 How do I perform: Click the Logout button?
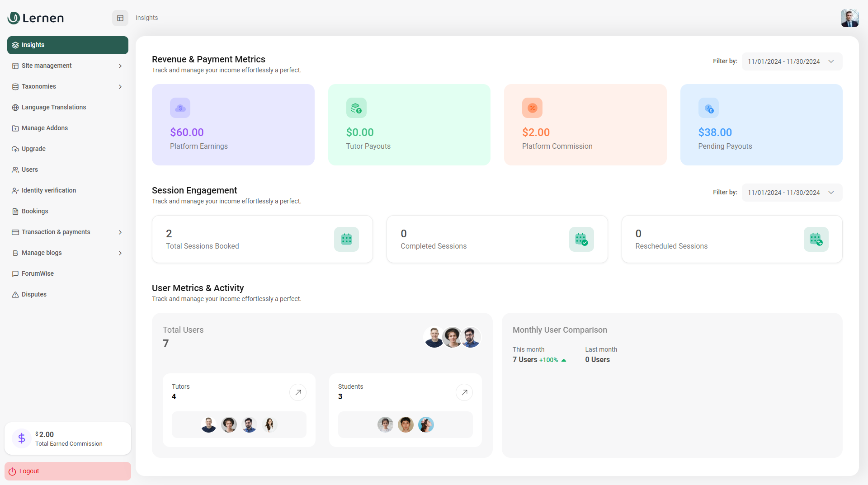pyautogui.click(x=68, y=471)
